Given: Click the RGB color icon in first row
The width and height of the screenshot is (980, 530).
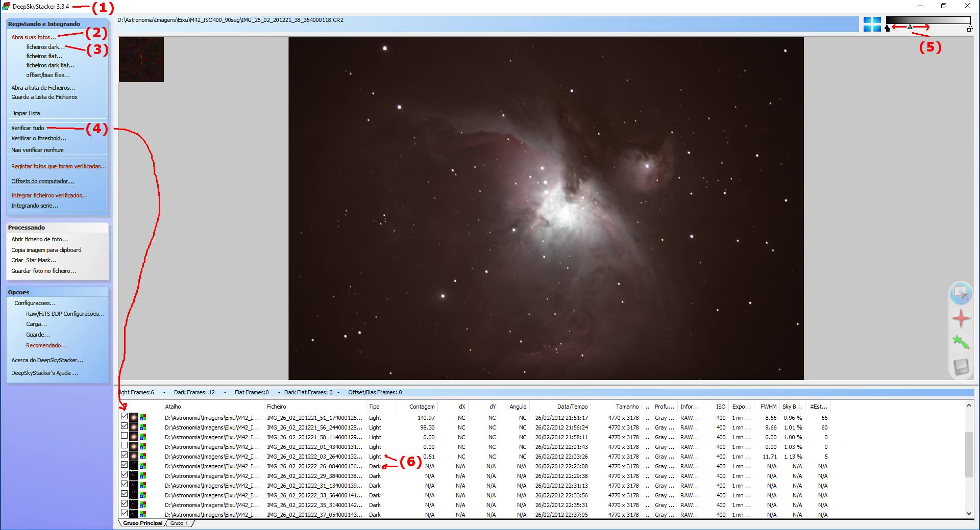Looking at the screenshot, I should tap(143, 418).
